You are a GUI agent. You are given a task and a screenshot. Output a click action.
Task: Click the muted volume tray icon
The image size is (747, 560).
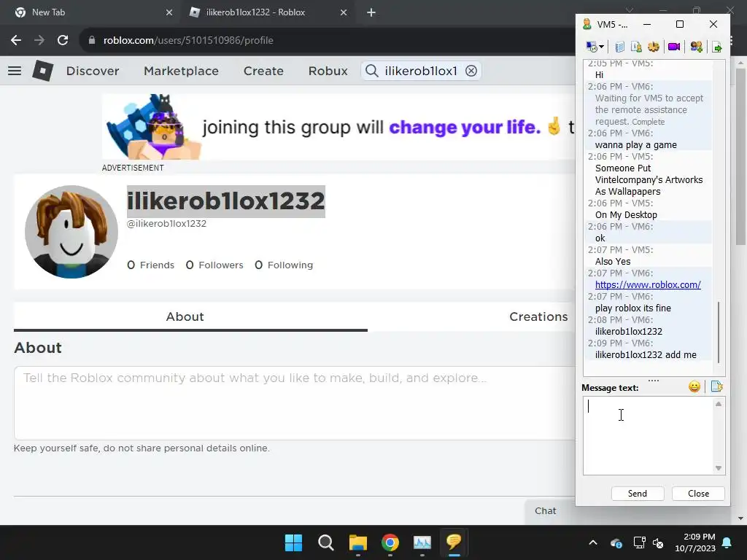(658, 542)
